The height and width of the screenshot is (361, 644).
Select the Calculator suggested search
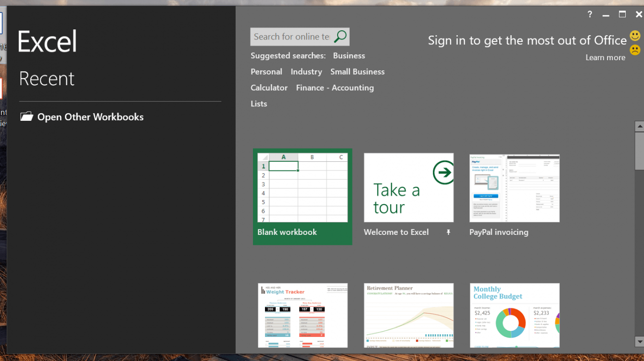tap(269, 88)
